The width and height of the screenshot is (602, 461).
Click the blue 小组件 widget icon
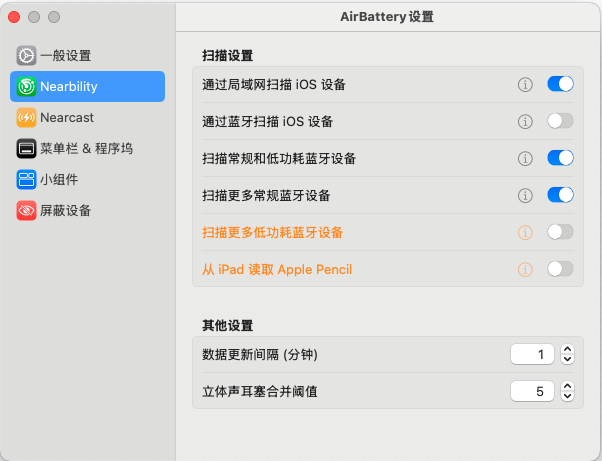pyautogui.click(x=26, y=179)
